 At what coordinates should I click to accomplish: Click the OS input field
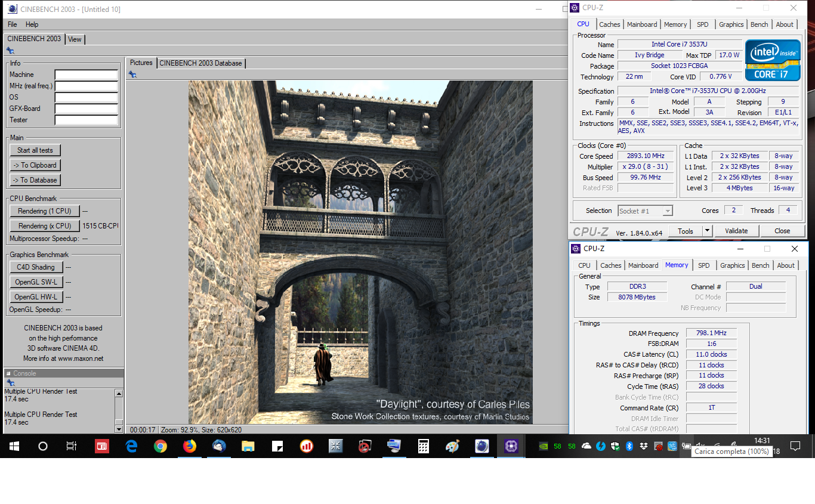tap(87, 97)
